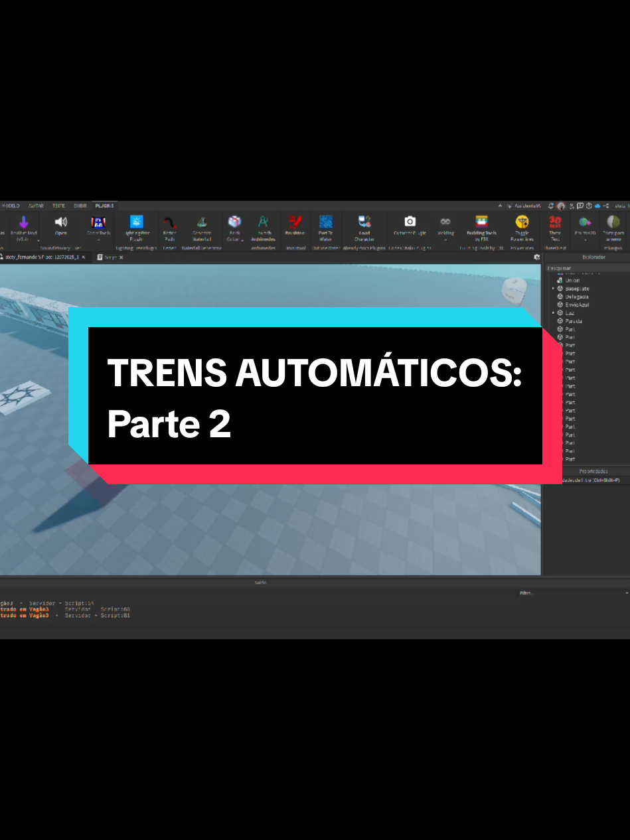The width and height of the screenshot is (630, 840).
Task: Open the Three Text 3D plugin
Action: pos(555,227)
